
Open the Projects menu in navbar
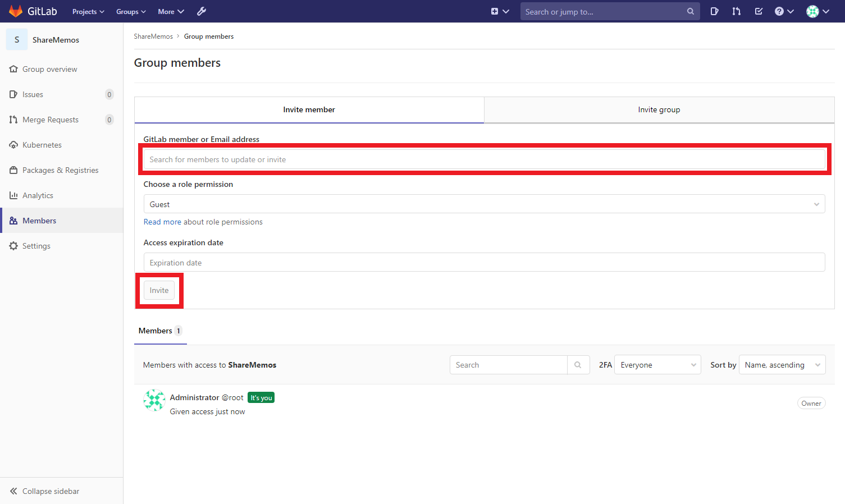pyautogui.click(x=88, y=12)
